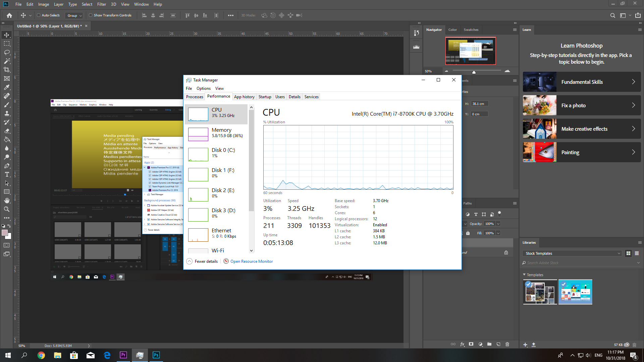The width and height of the screenshot is (644, 362).
Task: Open Photoshop search magnifier icon
Action: pyautogui.click(x=612, y=15)
